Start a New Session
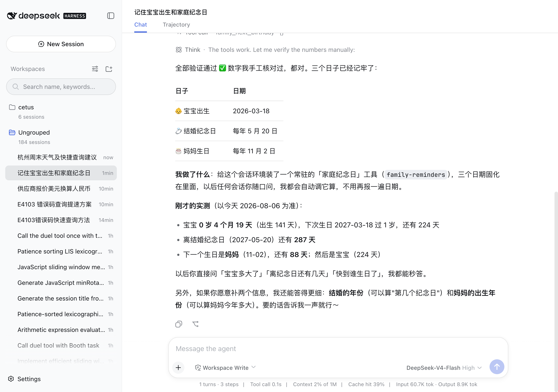558x392 pixels. pos(61,44)
